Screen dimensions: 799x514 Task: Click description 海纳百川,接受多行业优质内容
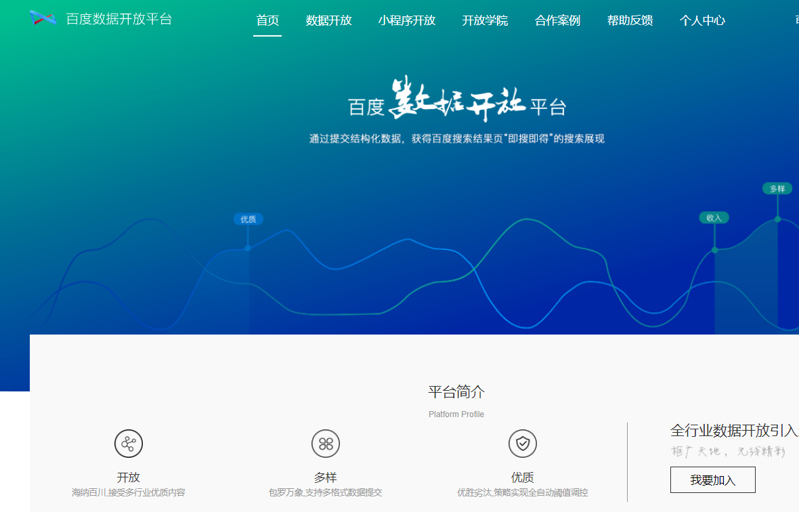coord(128,493)
